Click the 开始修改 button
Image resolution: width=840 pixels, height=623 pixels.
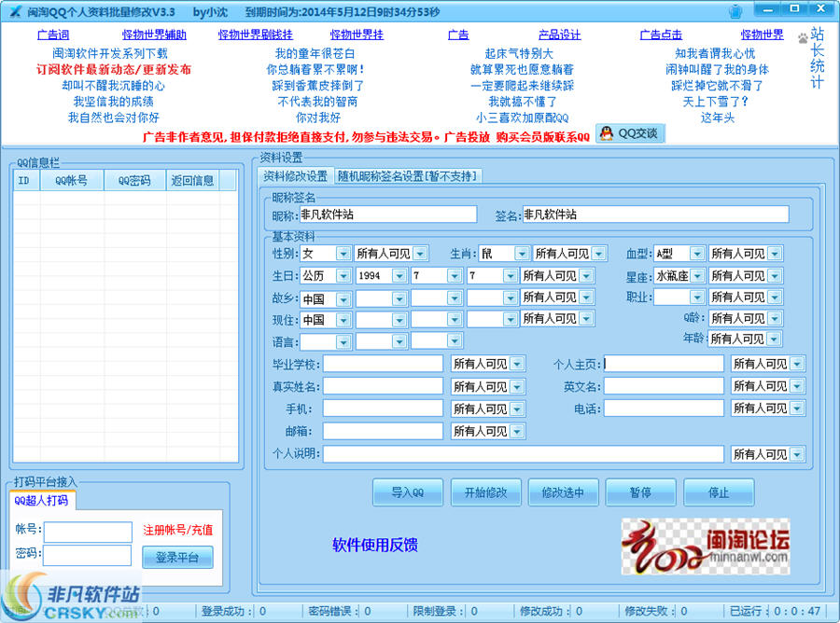point(485,492)
